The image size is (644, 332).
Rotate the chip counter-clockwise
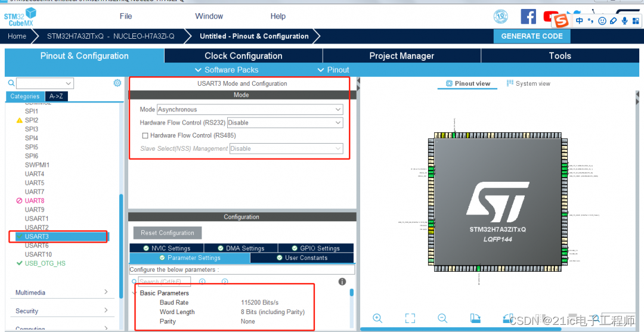click(507, 318)
